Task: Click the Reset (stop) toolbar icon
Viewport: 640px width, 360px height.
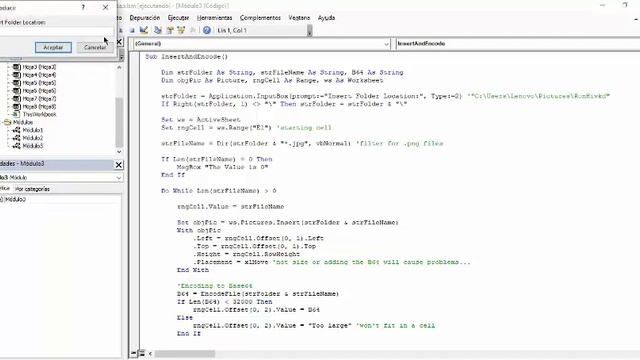Action: pos(132,30)
